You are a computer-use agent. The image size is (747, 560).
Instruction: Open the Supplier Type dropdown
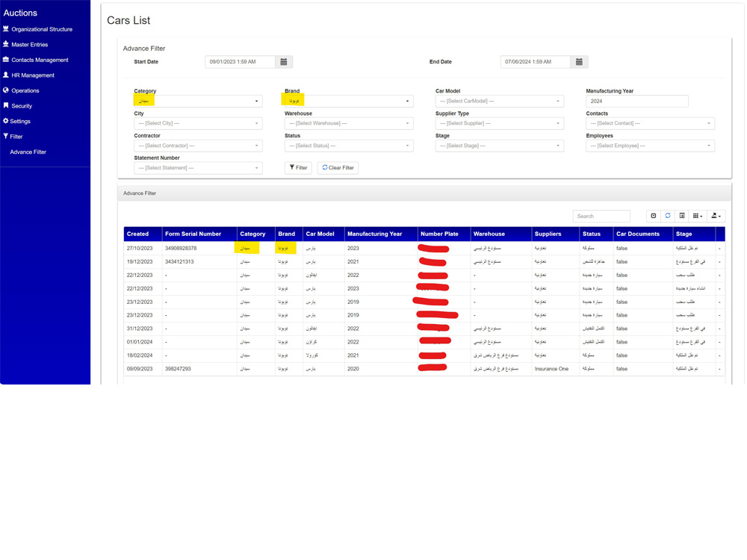coord(499,123)
